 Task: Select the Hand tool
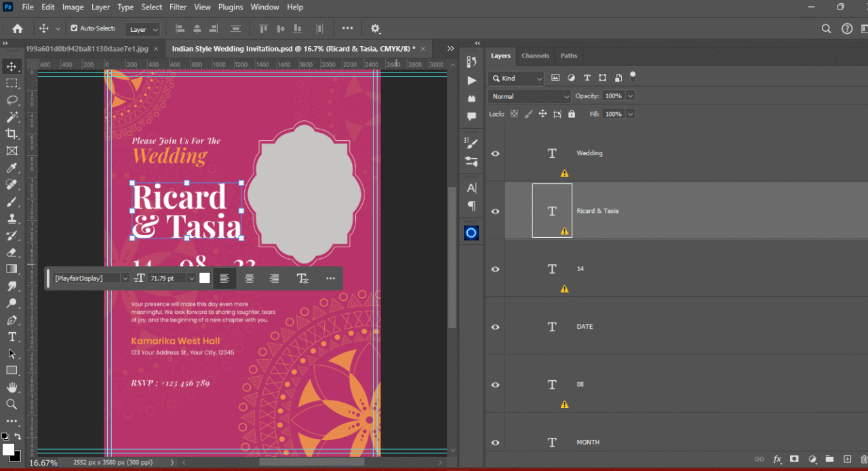(12, 388)
